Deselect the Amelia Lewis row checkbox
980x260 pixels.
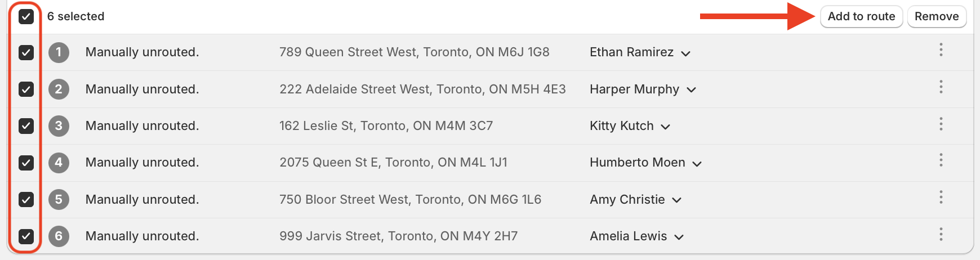(26, 236)
